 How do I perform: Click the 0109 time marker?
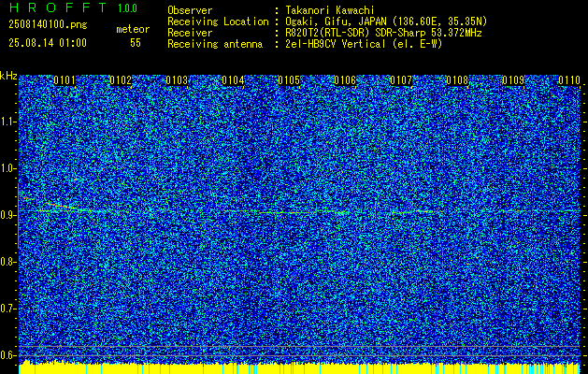pyautogui.click(x=513, y=80)
